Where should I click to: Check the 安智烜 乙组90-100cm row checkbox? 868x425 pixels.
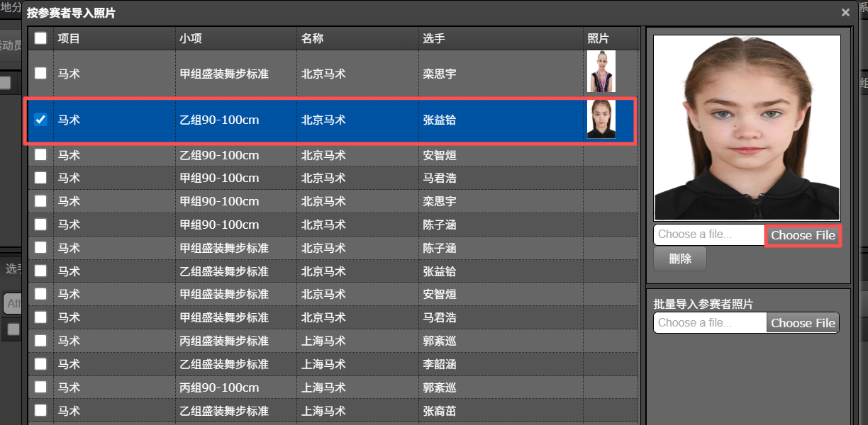click(x=40, y=155)
